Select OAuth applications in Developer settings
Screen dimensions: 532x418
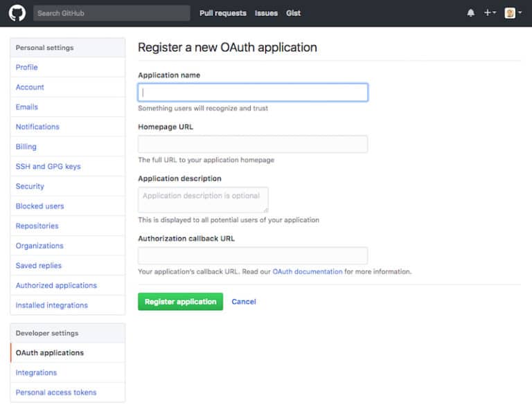(68, 352)
